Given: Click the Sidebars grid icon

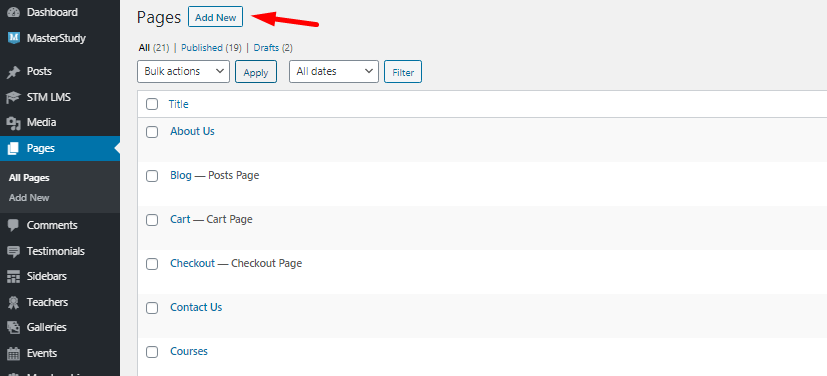Looking at the screenshot, I should 13,276.
